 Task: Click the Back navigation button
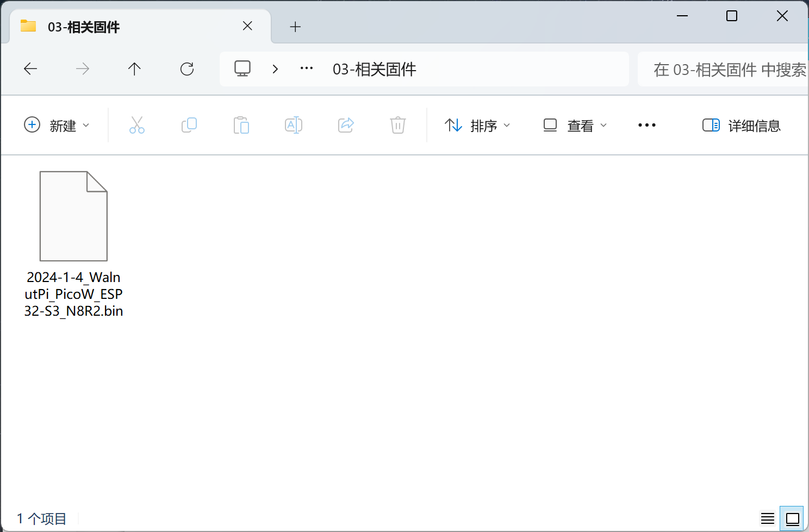pos(30,69)
